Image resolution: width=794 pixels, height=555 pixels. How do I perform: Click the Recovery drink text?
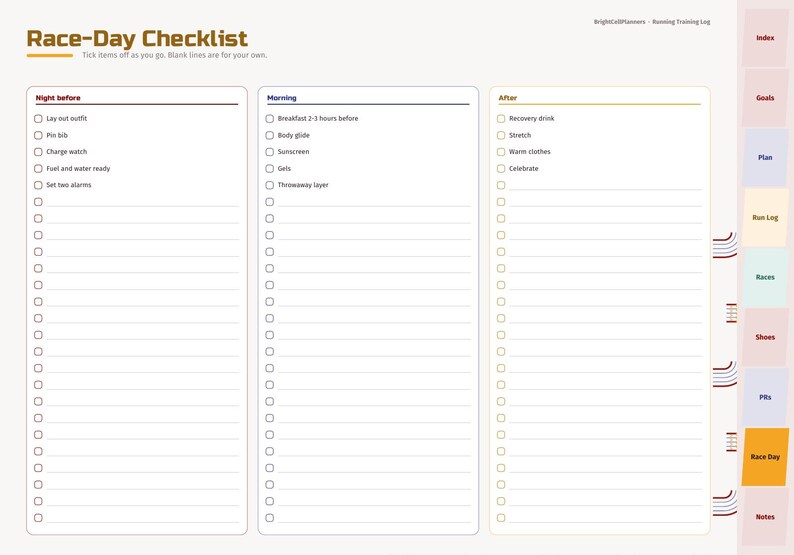531,118
